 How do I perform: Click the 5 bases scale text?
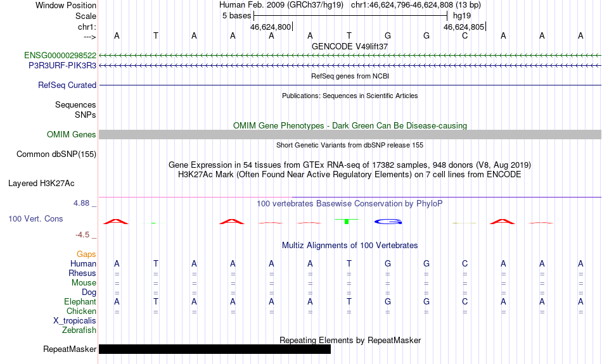pyautogui.click(x=236, y=16)
